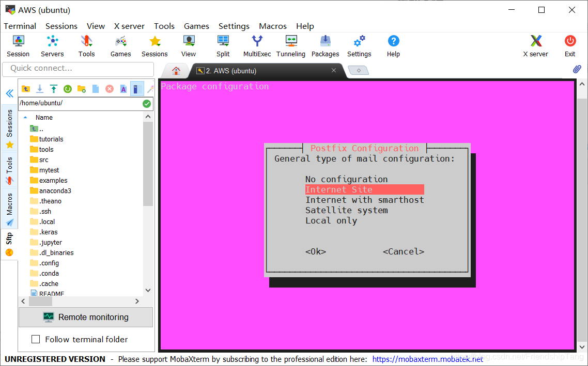The image size is (588, 366).
Task: Close the AWS (ubuntu) tab
Action: 333,70
